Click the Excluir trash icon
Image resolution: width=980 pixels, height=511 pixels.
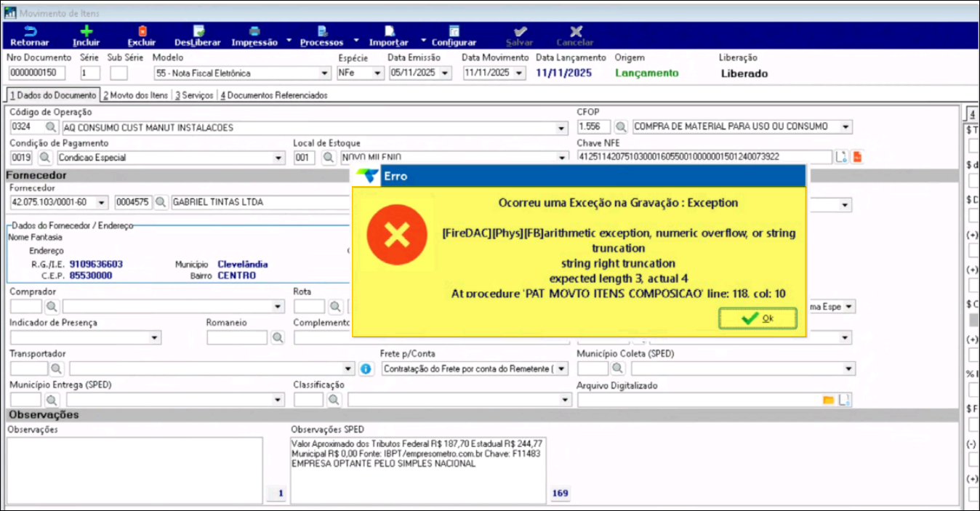click(x=142, y=31)
